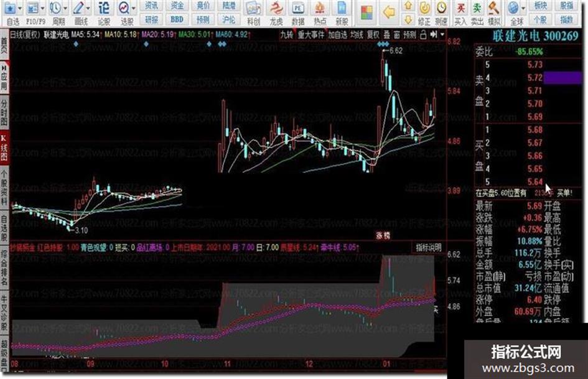588x379 pixels.
Task: Click the four-color grid layout icon
Action: pyautogui.click(x=366, y=13)
